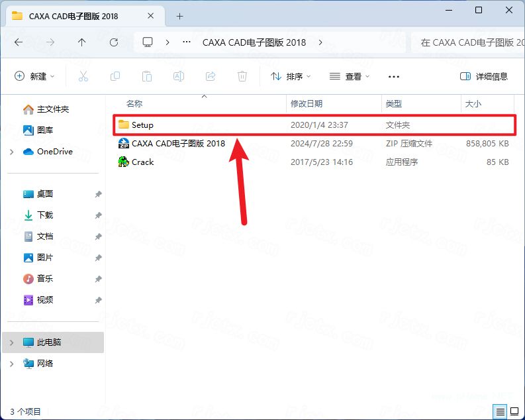
Task: Expand the 此电脑 tree node
Action: [x=12, y=342]
